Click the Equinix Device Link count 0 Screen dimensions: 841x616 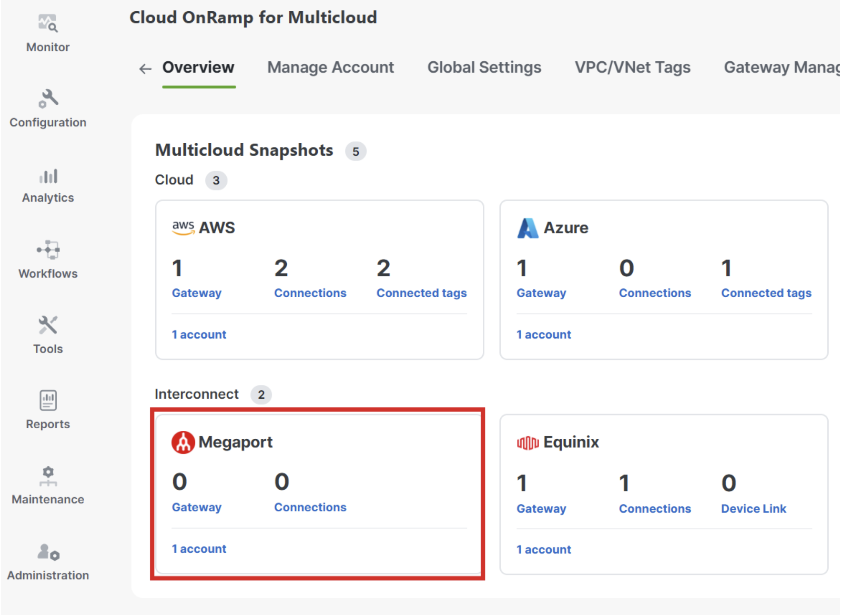(729, 483)
